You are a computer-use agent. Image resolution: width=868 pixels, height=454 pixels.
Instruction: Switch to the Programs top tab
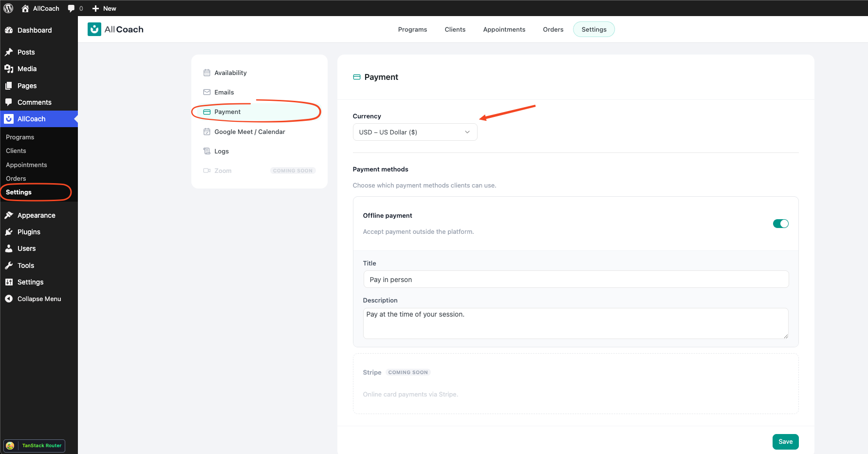412,29
